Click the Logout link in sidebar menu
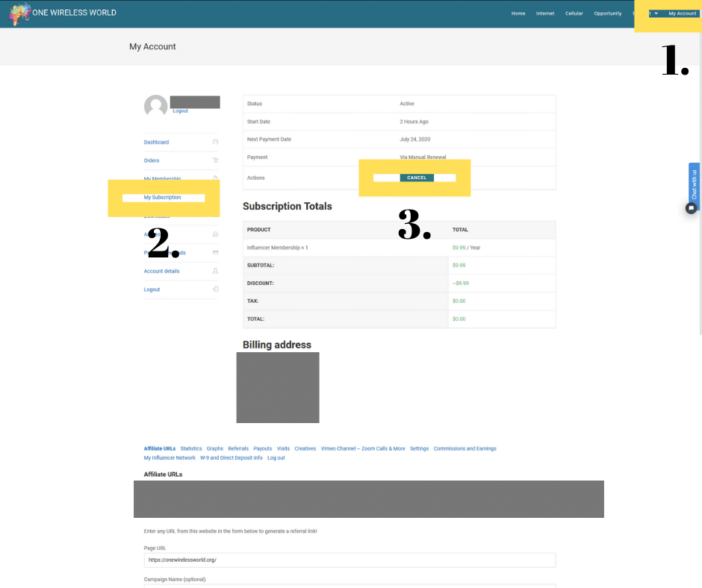The height and width of the screenshot is (588, 702). click(152, 290)
